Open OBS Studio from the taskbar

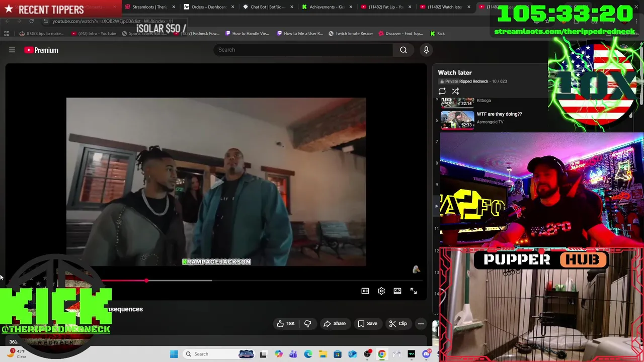[367, 354]
